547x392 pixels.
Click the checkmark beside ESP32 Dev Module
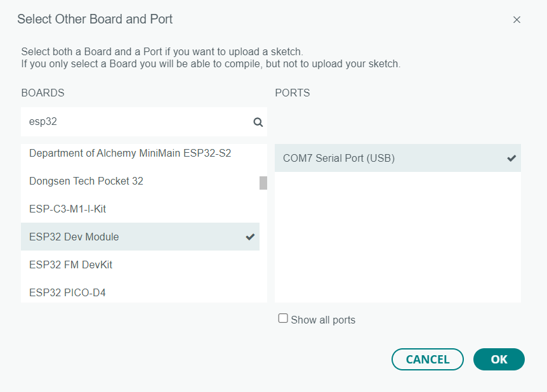pyautogui.click(x=250, y=237)
